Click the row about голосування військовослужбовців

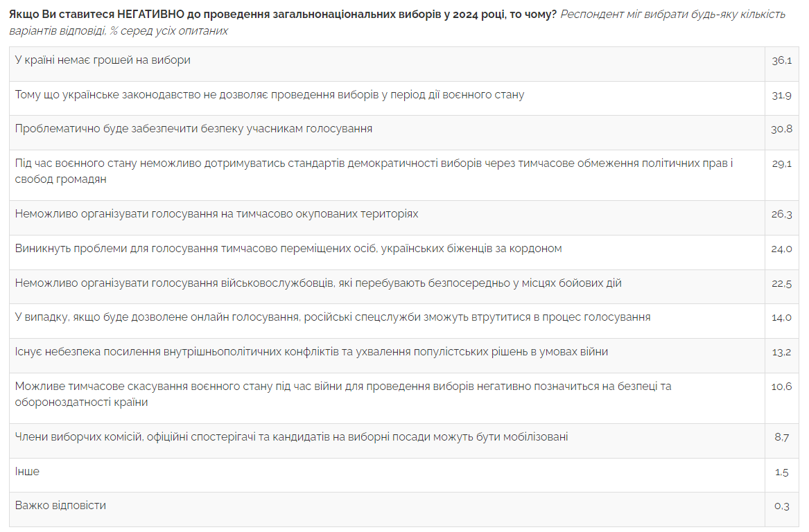(318, 283)
